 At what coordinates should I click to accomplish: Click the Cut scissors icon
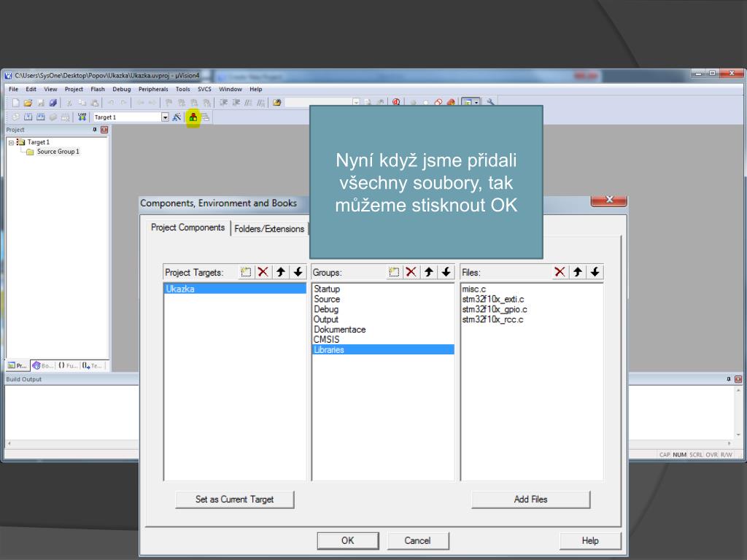click(x=69, y=102)
